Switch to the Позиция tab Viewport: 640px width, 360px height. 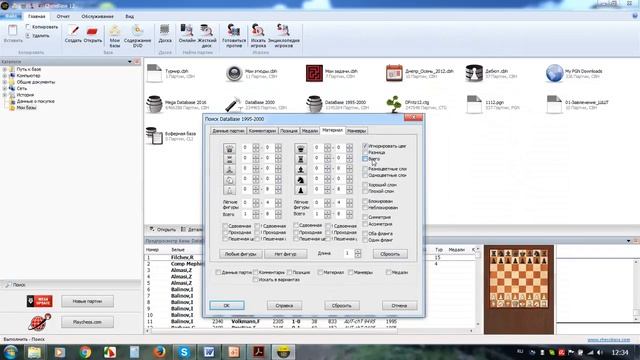(x=289, y=131)
